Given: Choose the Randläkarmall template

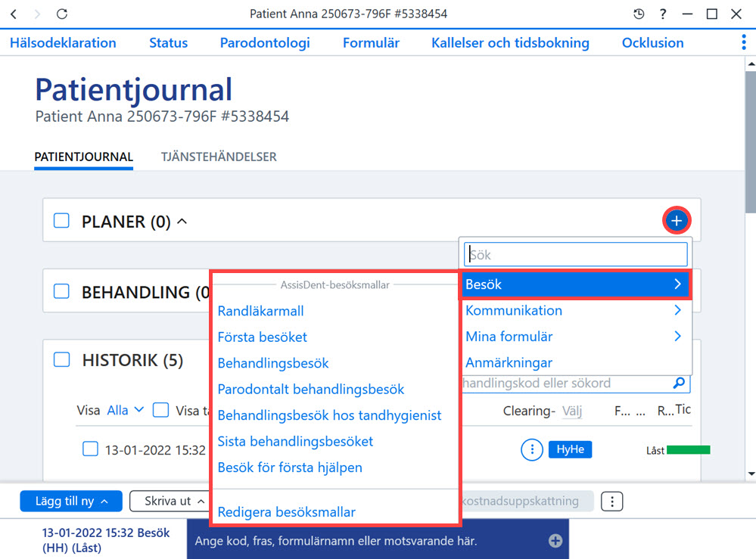Looking at the screenshot, I should 261,311.
